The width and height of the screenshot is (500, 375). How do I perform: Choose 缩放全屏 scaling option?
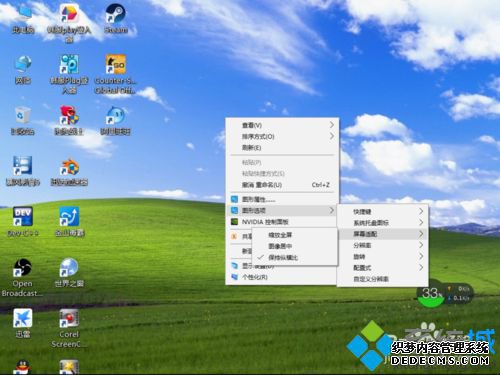(294, 235)
